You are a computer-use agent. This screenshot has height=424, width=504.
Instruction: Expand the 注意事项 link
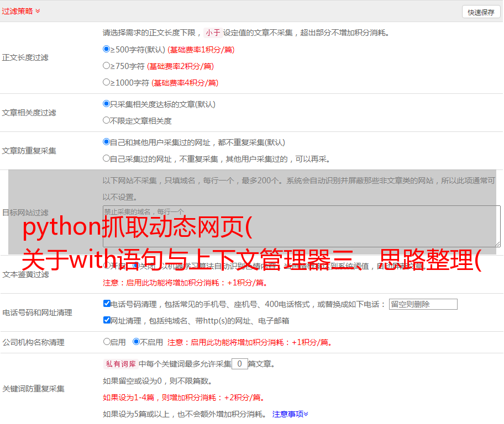coord(290,414)
